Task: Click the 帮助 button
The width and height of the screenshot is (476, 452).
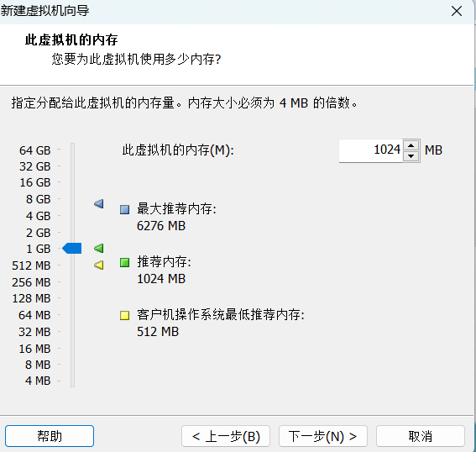Action: coord(50,436)
